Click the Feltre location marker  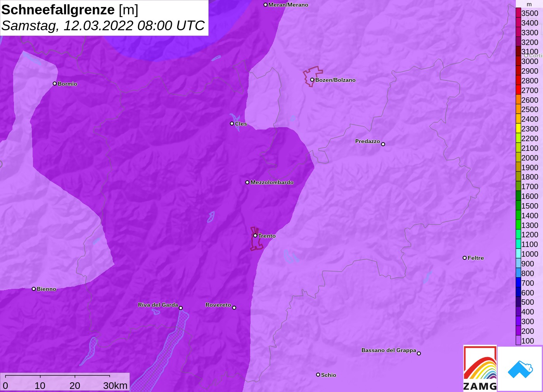465,258
